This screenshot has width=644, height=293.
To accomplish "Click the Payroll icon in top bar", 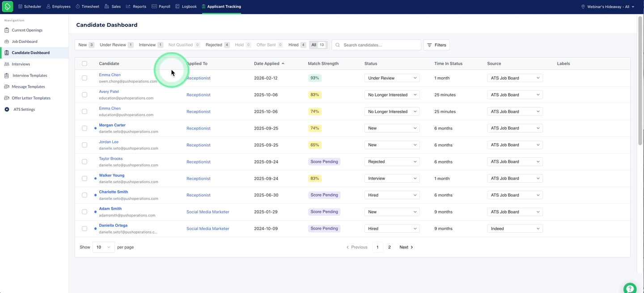I will tap(154, 7).
